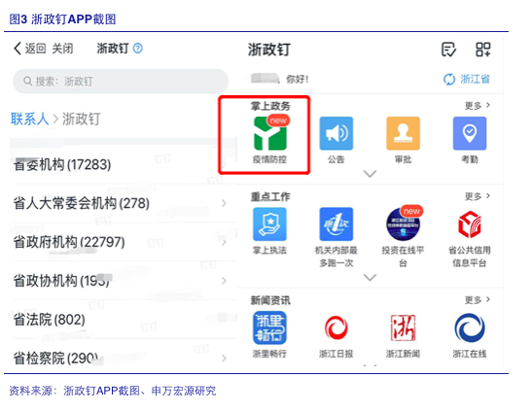This screenshot has height=412, width=532.
Task: Expand the 掌上政务 section down chevron
Action: [x=370, y=174]
